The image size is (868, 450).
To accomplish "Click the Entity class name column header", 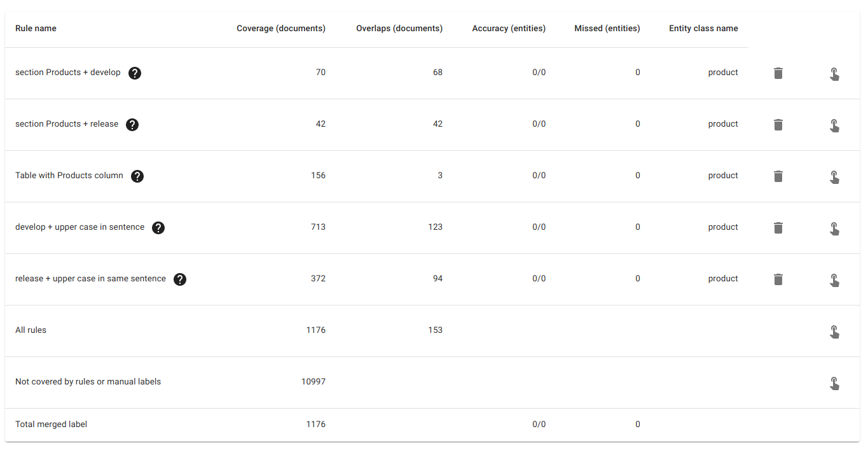I will pos(703,29).
